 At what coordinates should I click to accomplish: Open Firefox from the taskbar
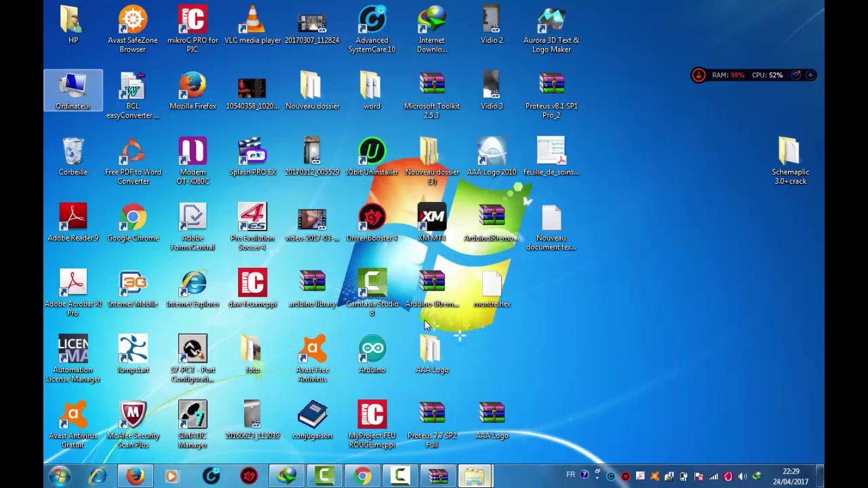[x=135, y=476]
